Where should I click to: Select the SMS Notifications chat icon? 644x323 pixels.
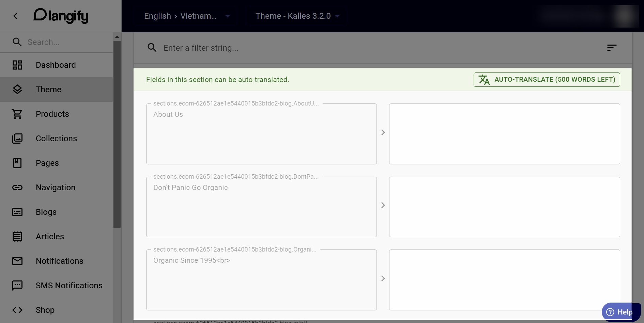[17, 286]
